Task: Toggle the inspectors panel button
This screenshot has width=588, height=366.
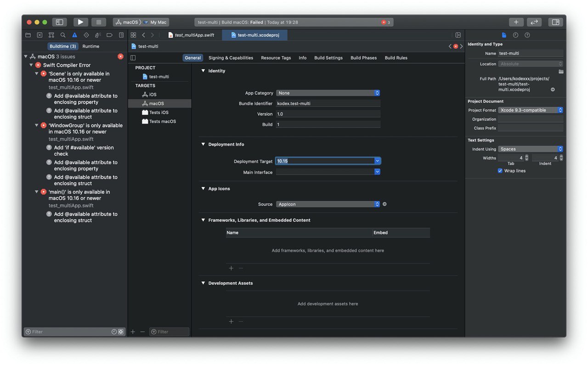Action: pos(555,22)
